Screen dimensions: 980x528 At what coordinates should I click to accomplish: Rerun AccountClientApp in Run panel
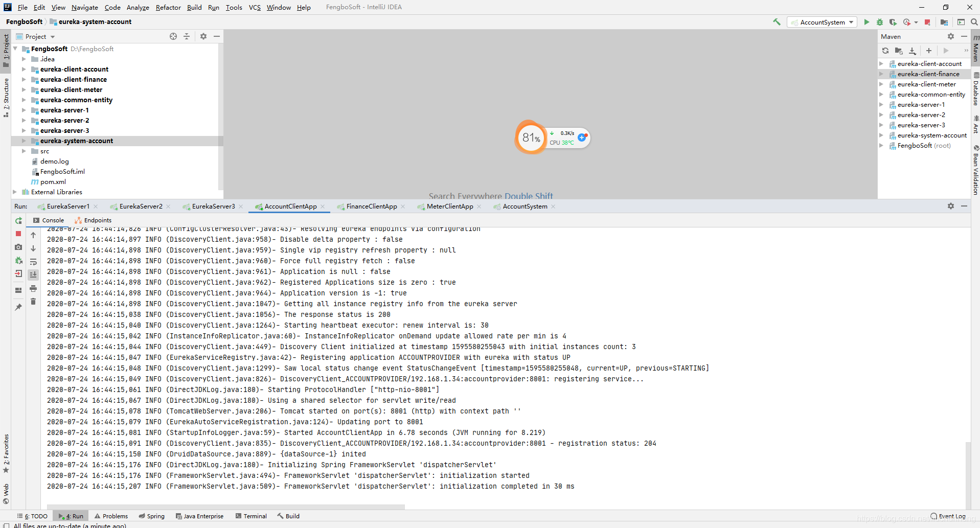18,221
